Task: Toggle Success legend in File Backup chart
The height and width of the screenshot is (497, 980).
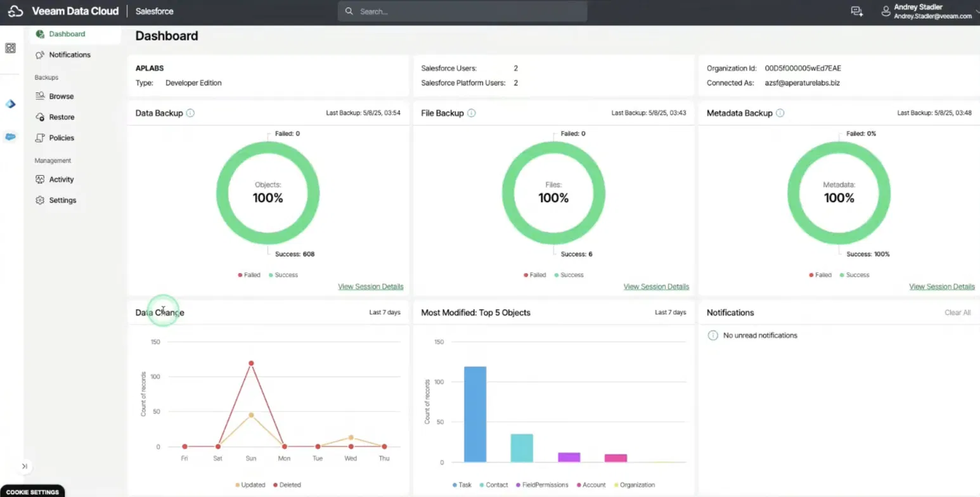Action: (569, 275)
